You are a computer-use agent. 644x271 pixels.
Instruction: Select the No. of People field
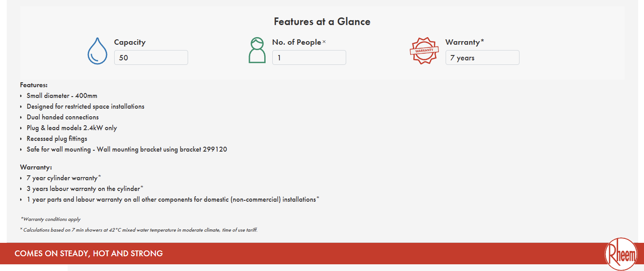click(309, 58)
